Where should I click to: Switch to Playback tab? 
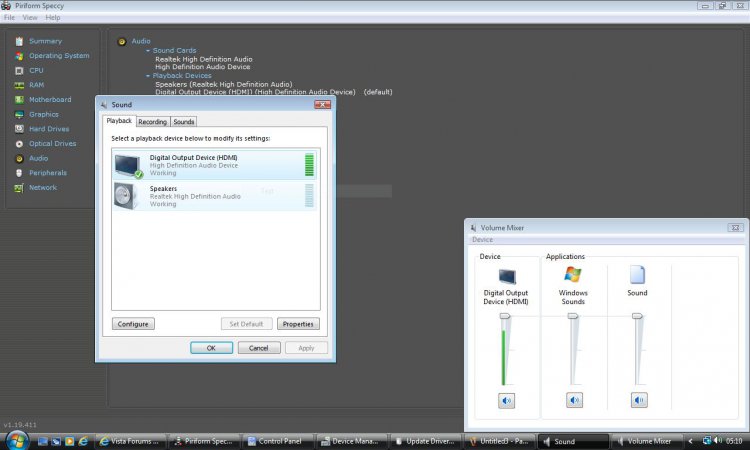click(119, 121)
